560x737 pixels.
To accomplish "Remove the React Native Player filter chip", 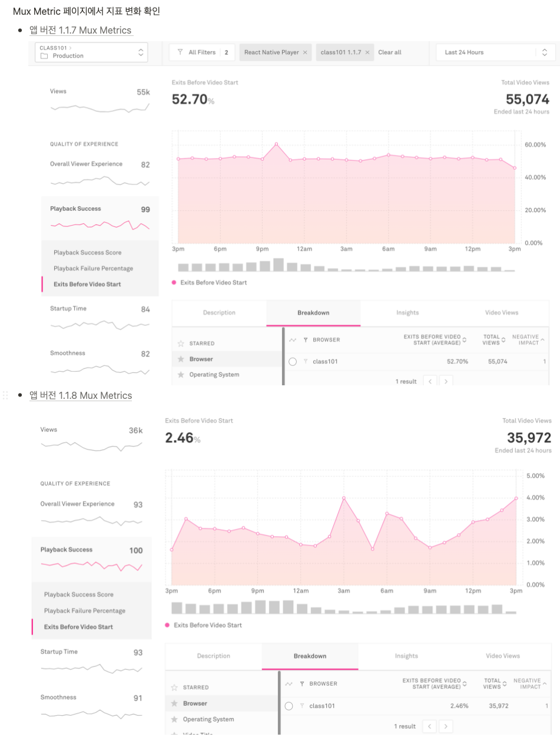I will point(305,52).
